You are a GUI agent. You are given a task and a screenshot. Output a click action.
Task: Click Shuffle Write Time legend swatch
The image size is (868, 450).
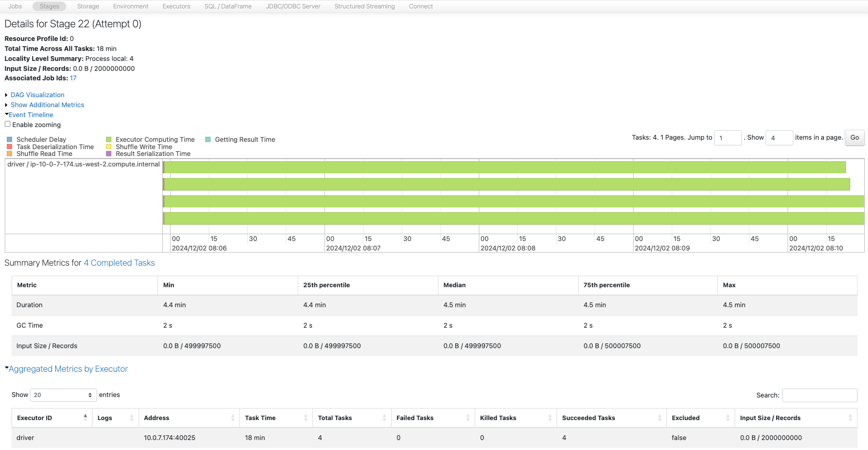coord(109,147)
